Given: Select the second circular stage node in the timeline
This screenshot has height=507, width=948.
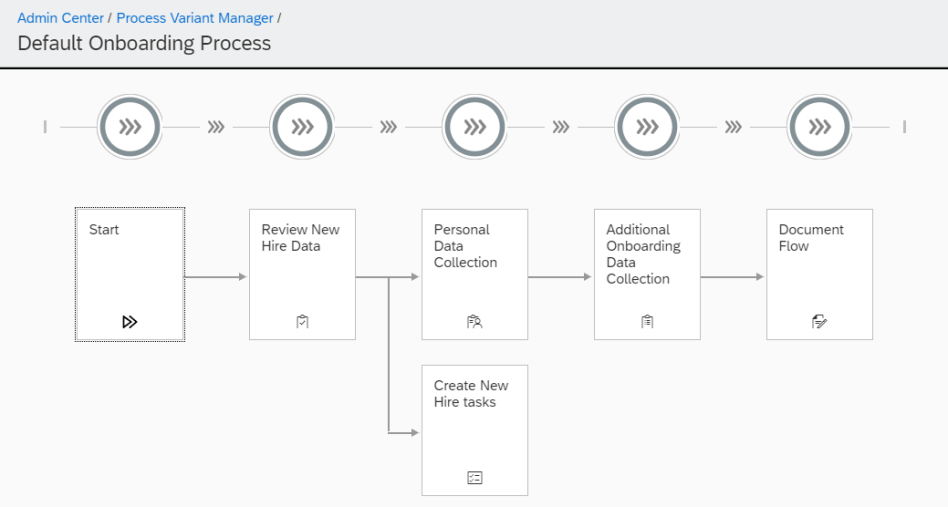Looking at the screenshot, I should (x=302, y=127).
